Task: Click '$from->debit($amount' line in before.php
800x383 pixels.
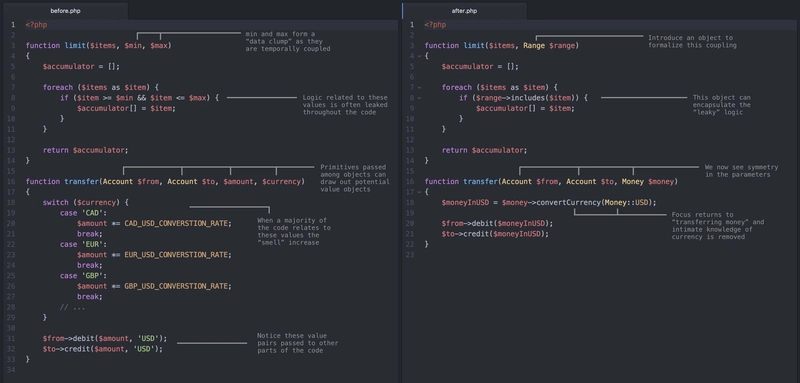Action: pos(105,339)
